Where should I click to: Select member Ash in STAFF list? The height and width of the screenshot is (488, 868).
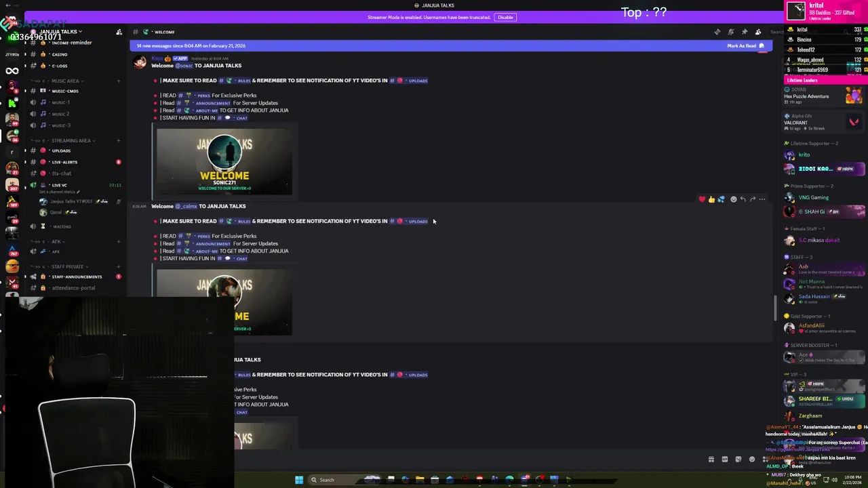click(x=823, y=268)
